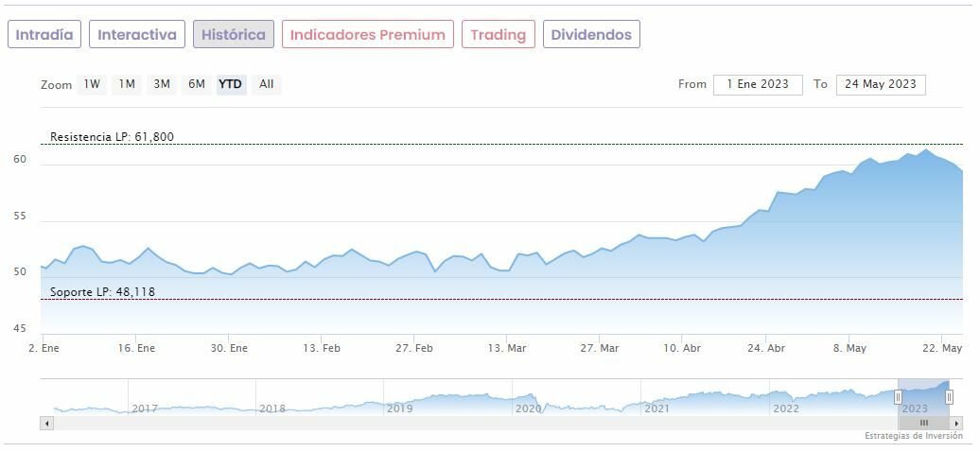Choose the YTD zoom option
The width and height of the screenshot is (980, 452).
coord(231,84)
